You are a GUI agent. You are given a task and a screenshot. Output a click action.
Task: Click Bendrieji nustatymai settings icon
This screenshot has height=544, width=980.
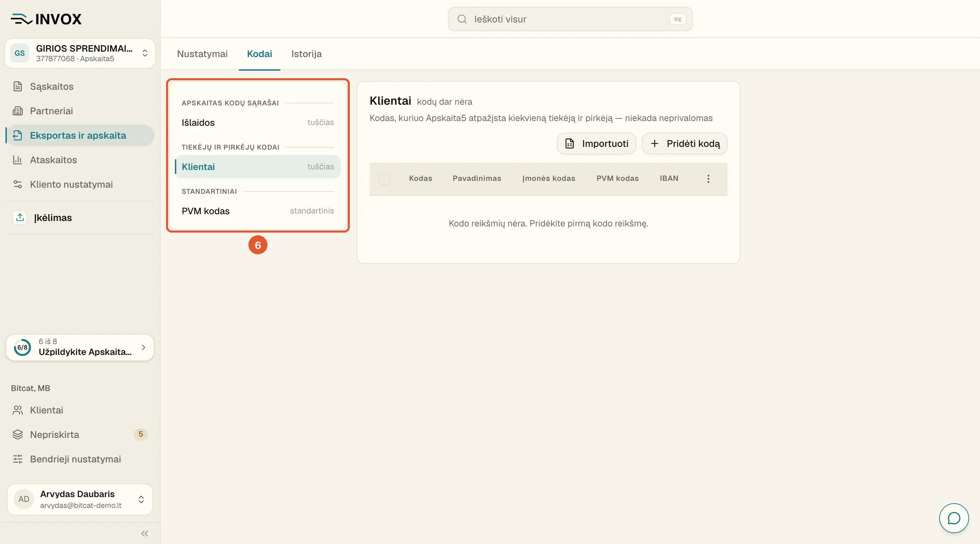[x=17, y=459]
